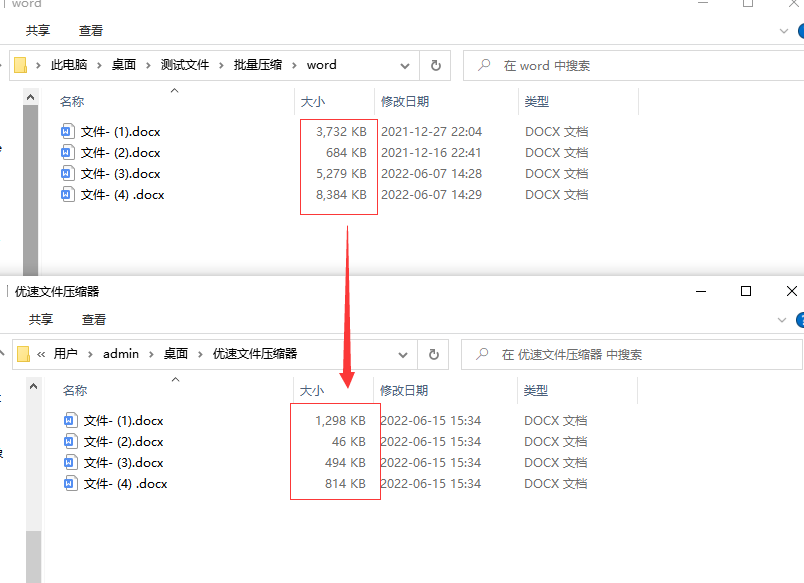Open 查看 tab in 优速文件压缩器 window
The height and width of the screenshot is (583, 804).
(x=94, y=319)
